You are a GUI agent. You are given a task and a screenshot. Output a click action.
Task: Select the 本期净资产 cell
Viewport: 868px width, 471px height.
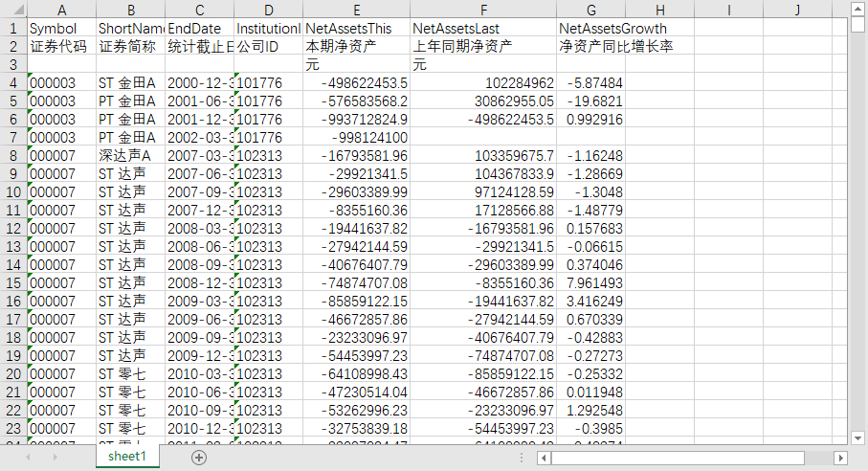click(x=357, y=47)
